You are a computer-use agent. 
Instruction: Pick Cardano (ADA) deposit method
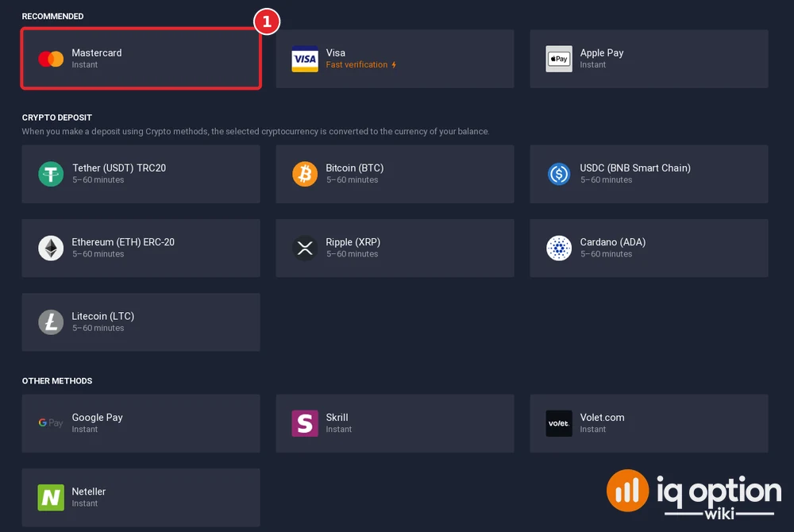pos(649,248)
